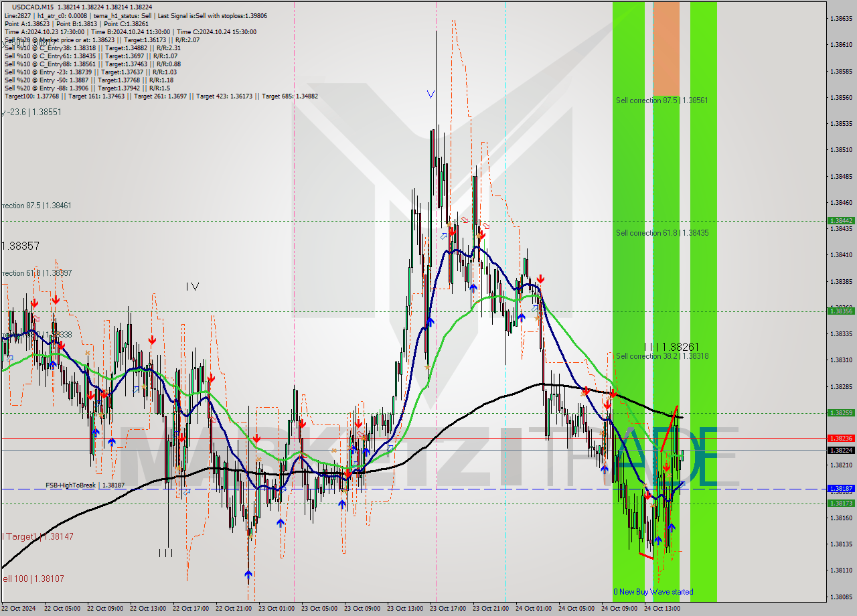This screenshot has height=616, width=857.
Task: Click 1.38485 on the price axis
Action: (x=841, y=176)
